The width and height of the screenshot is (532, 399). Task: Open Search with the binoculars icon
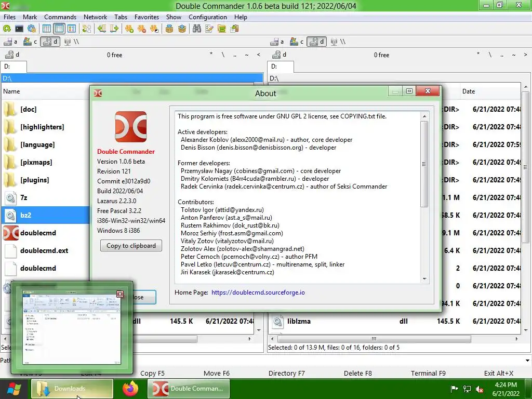pos(197,29)
